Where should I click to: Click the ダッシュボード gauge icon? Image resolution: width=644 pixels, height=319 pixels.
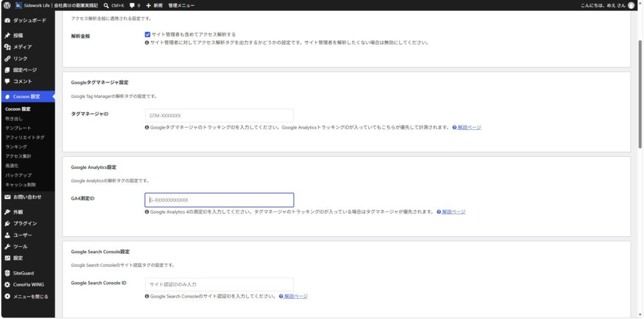tap(8, 21)
